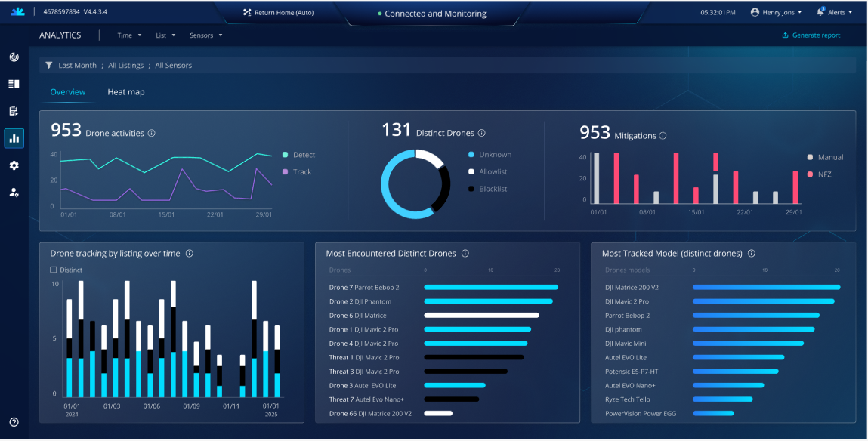Screen dimensions: 868x441
Task: Enable the Distinct checkbox
Action: coord(54,270)
